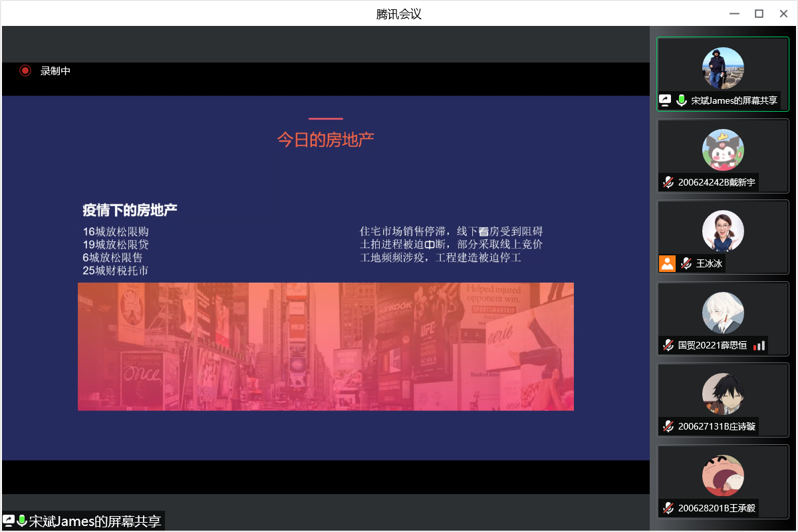Click the red recording indicator dot

pyautogui.click(x=25, y=70)
